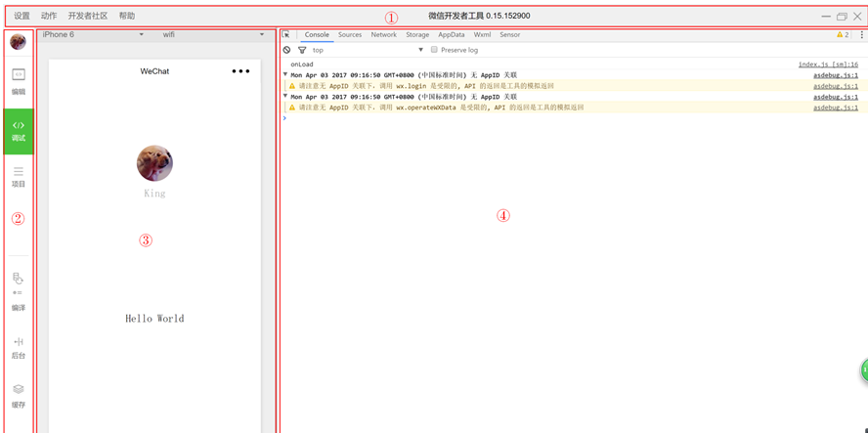Enable the Preserve log checkbox
Screen dimensions: 868x433
pos(435,49)
